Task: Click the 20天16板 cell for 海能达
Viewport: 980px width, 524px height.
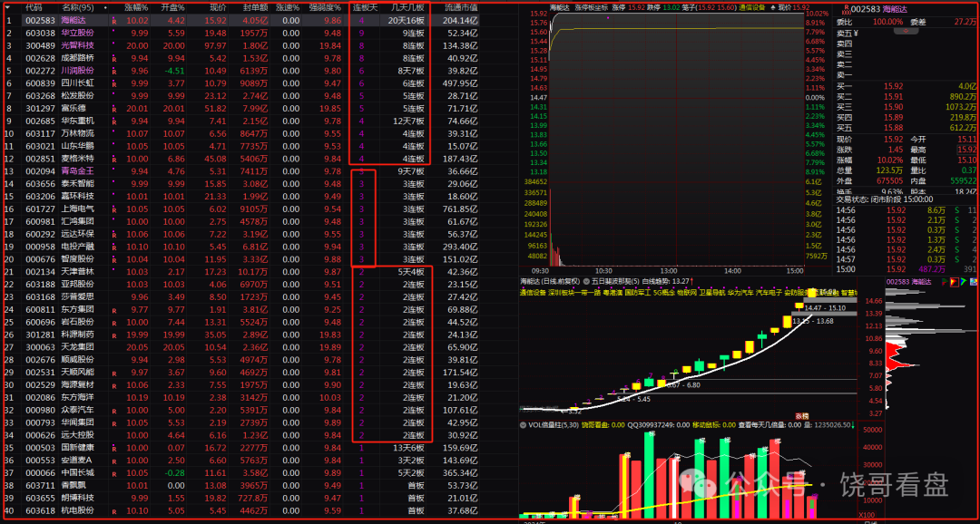Action: click(x=407, y=21)
